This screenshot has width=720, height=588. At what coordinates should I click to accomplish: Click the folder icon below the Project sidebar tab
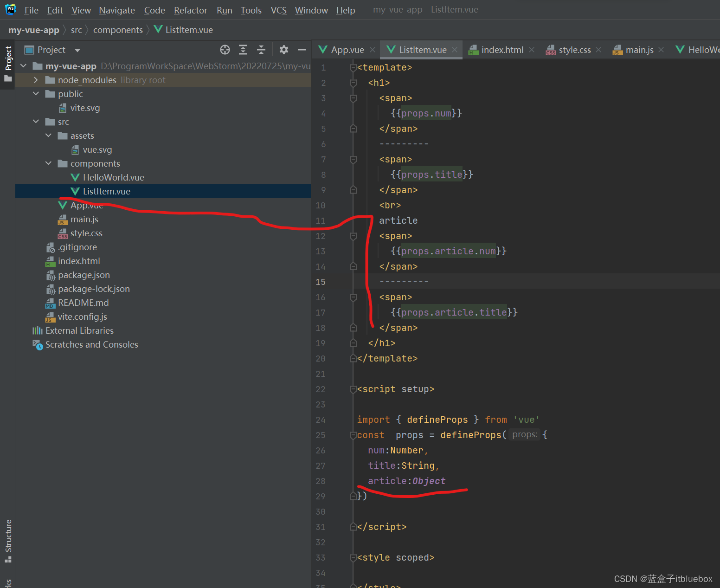pos(8,79)
